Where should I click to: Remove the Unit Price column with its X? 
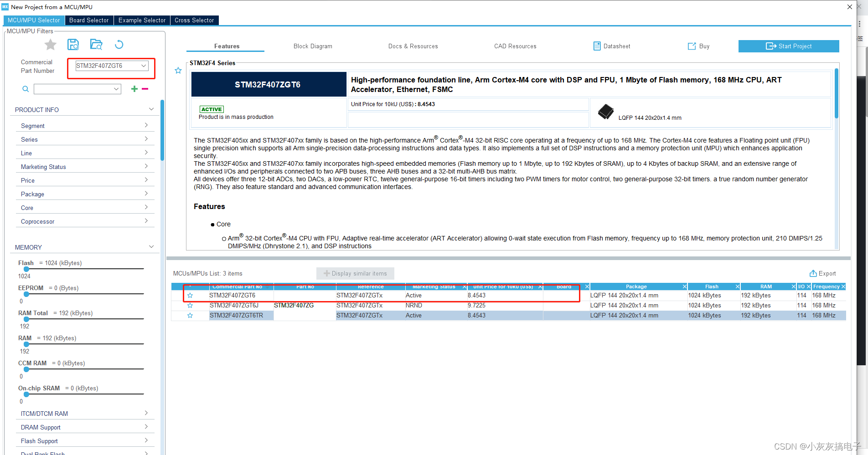pyautogui.click(x=540, y=286)
